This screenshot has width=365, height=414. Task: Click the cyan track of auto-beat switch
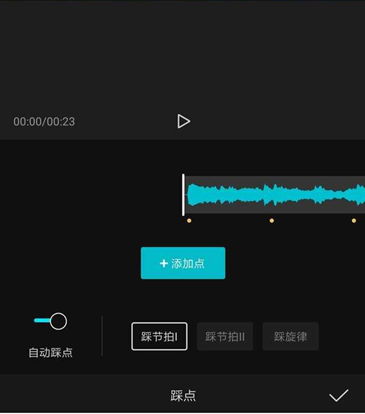click(x=42, y=321)
